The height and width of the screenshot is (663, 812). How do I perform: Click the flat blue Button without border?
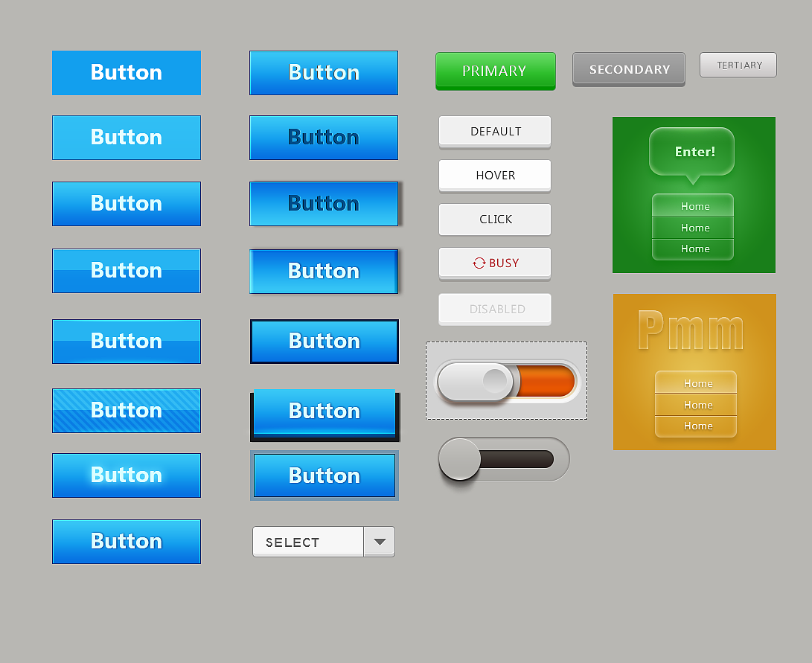pyautogui.click(x=127, y=73)
